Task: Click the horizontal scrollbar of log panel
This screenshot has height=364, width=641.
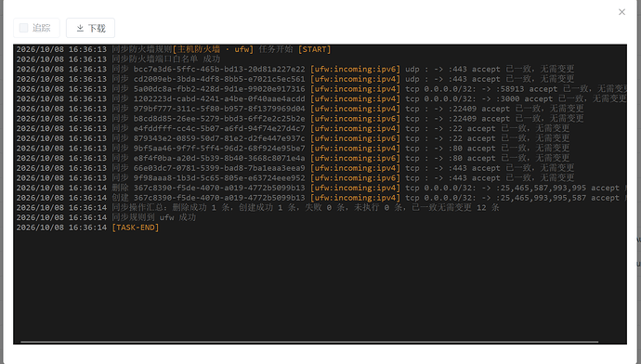Action: [x=309, y=342]
